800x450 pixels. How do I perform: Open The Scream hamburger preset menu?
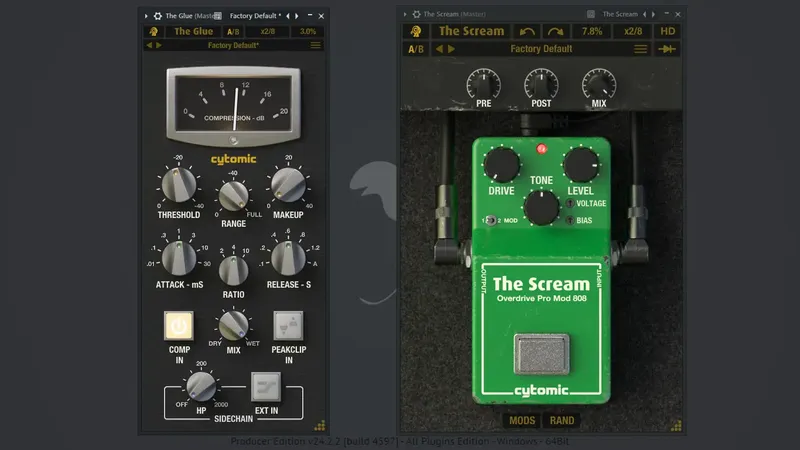pos(640,49)
